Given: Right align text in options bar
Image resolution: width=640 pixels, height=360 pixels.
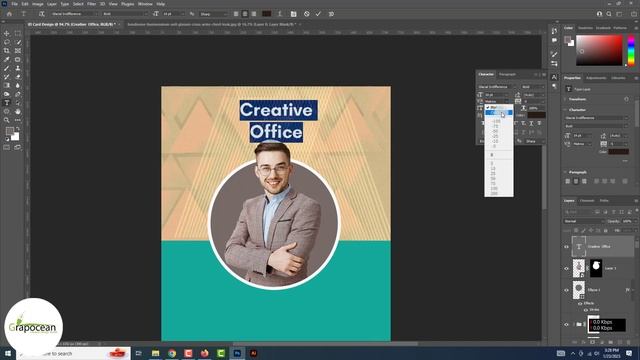Looking at the screenshot, I should tap(254, 14).
